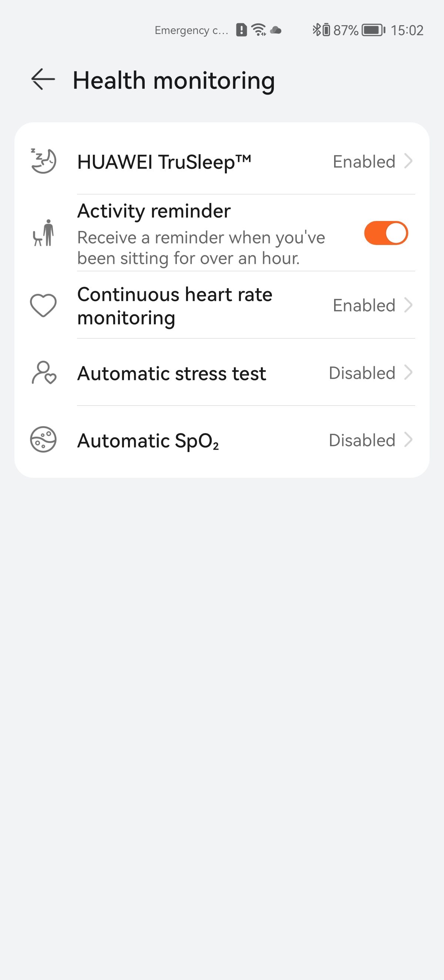Tap the Bluetooth icon in status bar
Image resolution: width=444 pixels, height=980 pixels.
316,30
